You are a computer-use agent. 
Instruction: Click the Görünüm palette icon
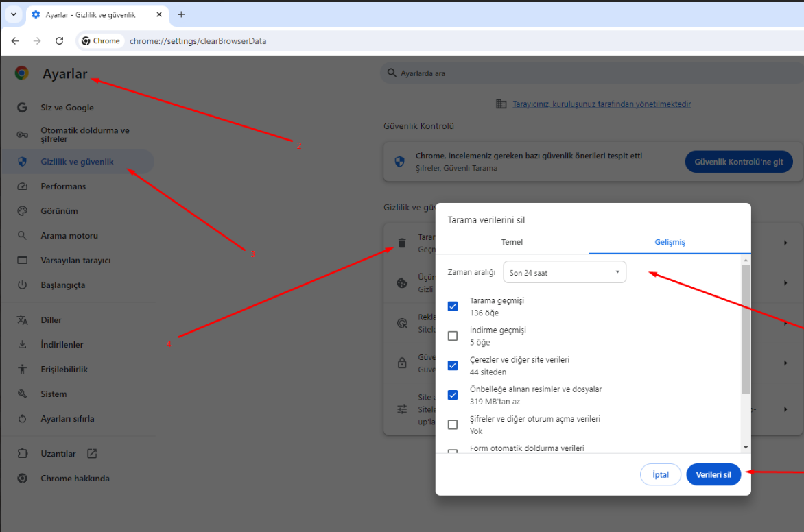[x=22, y=211]
